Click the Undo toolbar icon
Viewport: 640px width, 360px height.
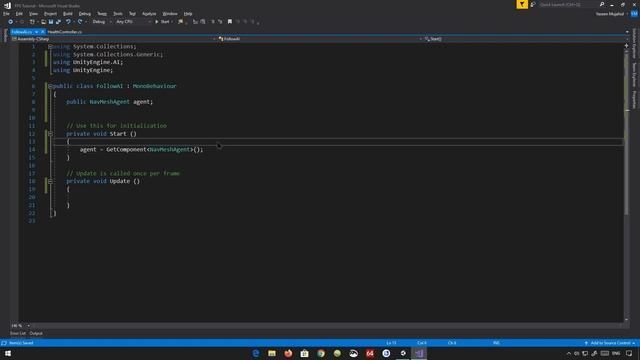68,22
